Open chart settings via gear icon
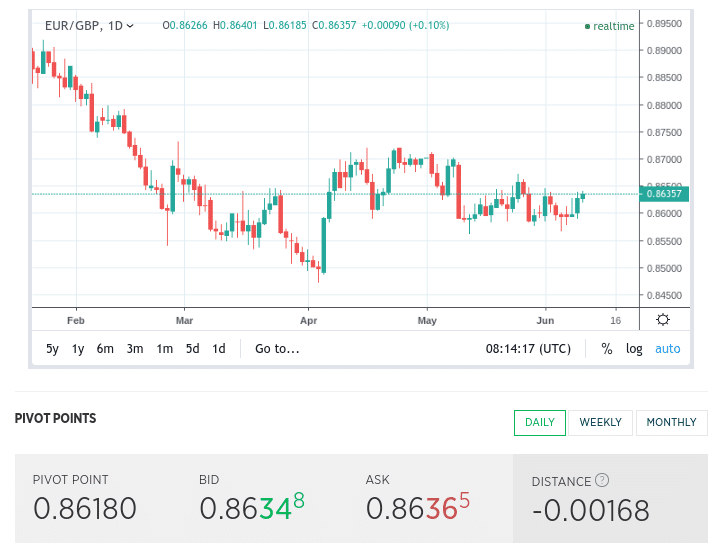This screenshot has height=550, width=717. [x=662, y=320]
